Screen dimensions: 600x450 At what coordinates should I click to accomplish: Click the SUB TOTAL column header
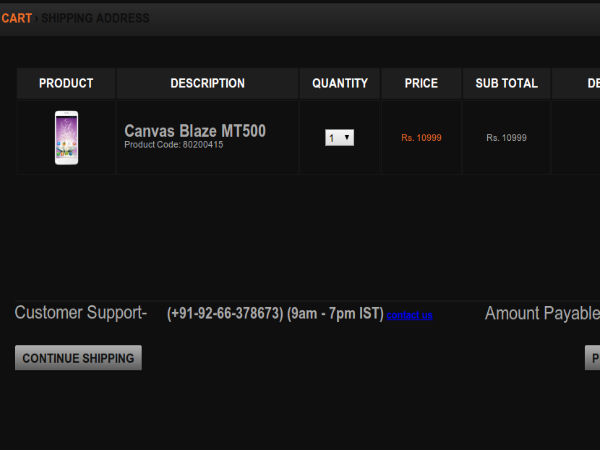pos(506,84)
